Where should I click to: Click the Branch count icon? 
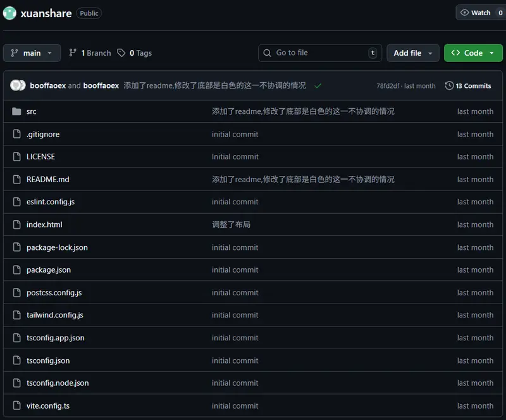(73, 53)
